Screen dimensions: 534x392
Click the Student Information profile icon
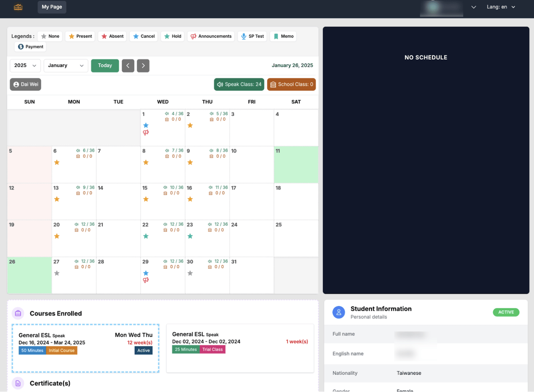point(339,312)
